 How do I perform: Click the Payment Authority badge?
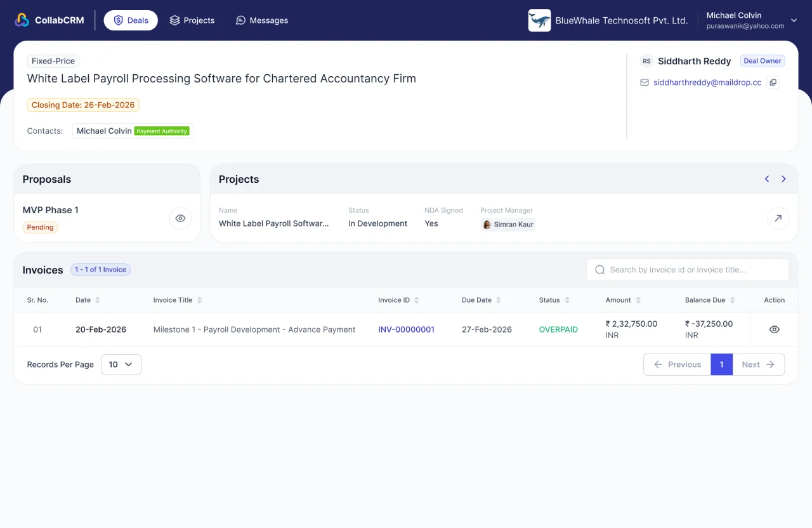[x=162, y=131]
